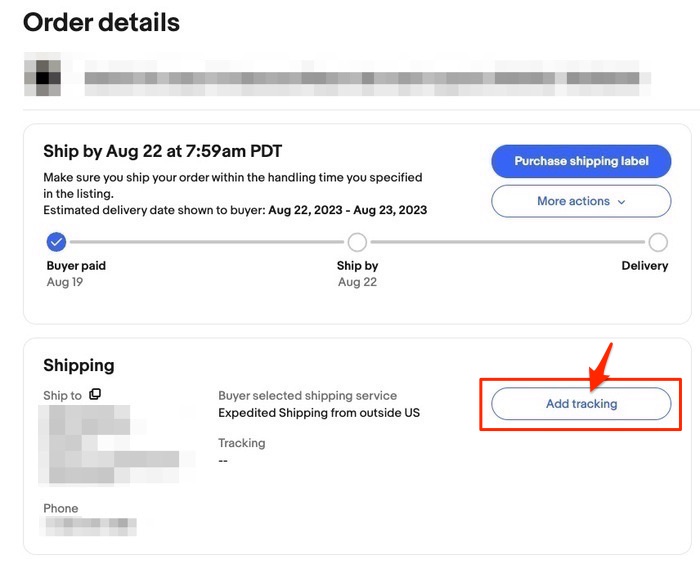Click the estimated delivery date range text
The width and height of the screenshot is (700, 564).
(x=347, y=210)
